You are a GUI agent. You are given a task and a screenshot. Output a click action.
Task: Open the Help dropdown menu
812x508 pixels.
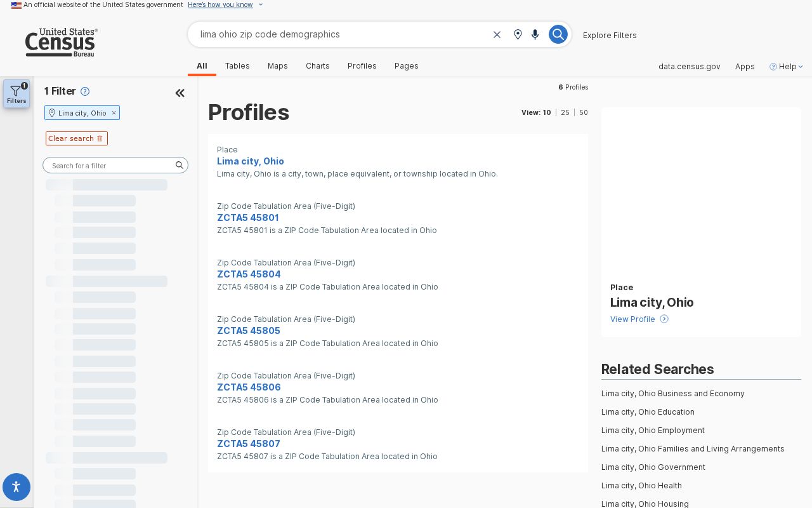click(x=787, y=66)
